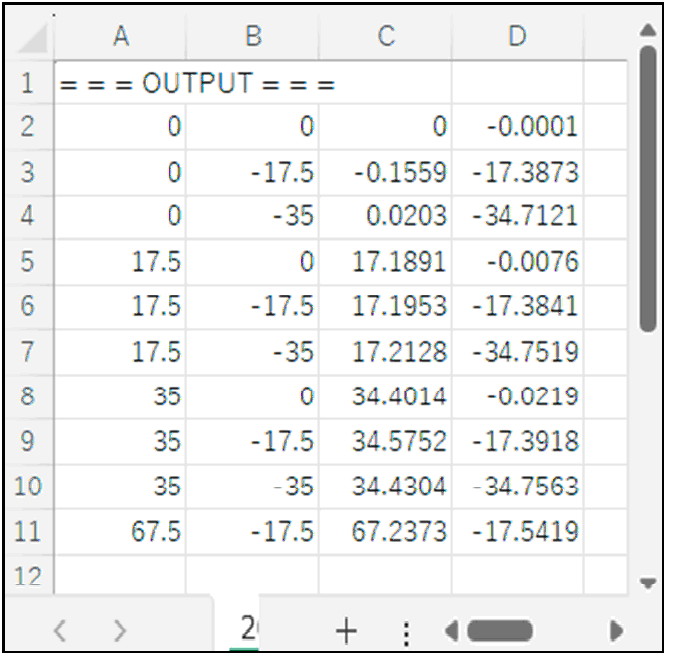The image size is (673, 659).
Task: Select cell containing -17.3841
Action: tap(518, 307)
